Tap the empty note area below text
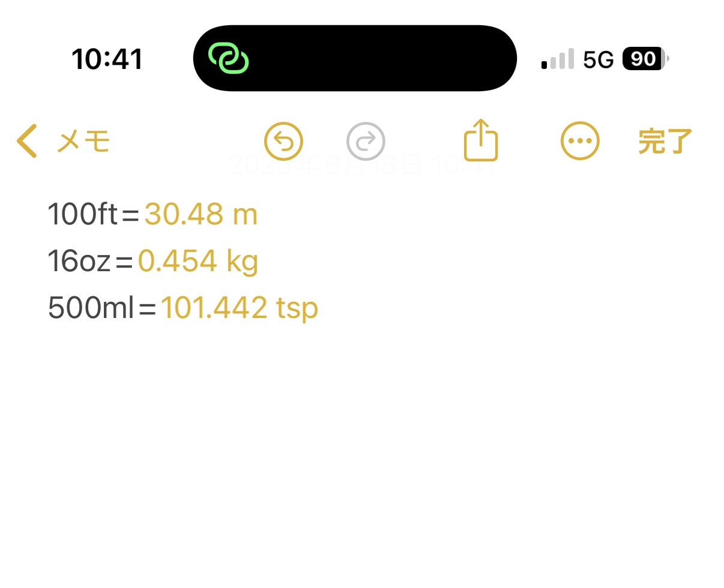This screenshot has width=724, height=588. coord(362,456)
